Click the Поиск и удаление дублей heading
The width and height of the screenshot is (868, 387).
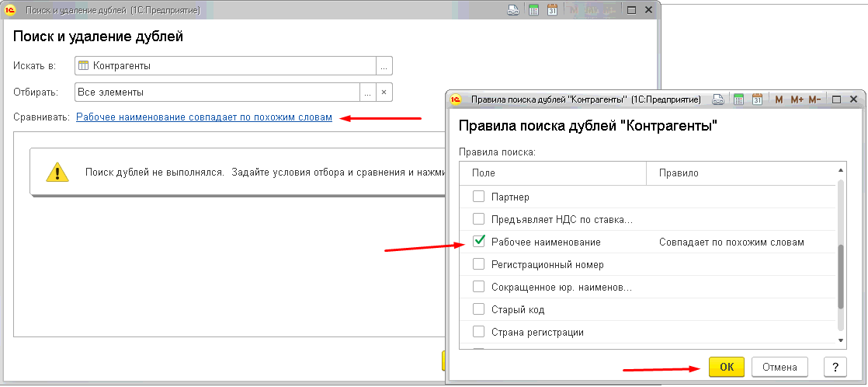(98, 37)
